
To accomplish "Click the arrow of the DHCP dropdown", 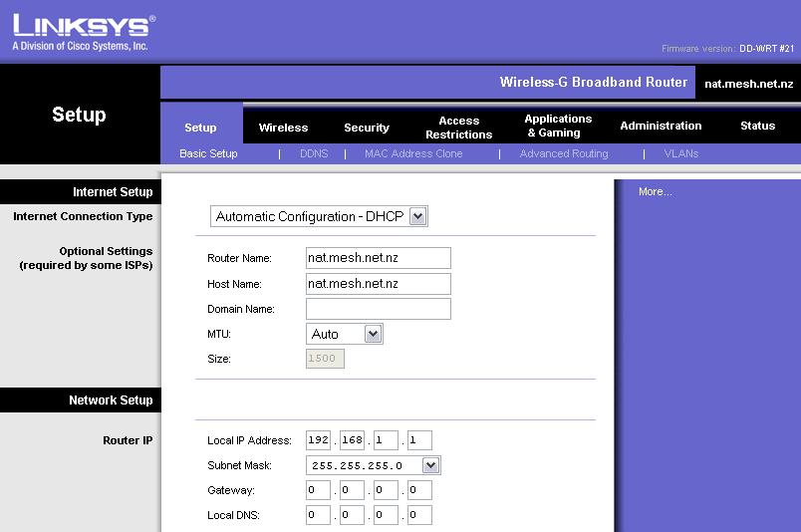I will pos(417,216).
